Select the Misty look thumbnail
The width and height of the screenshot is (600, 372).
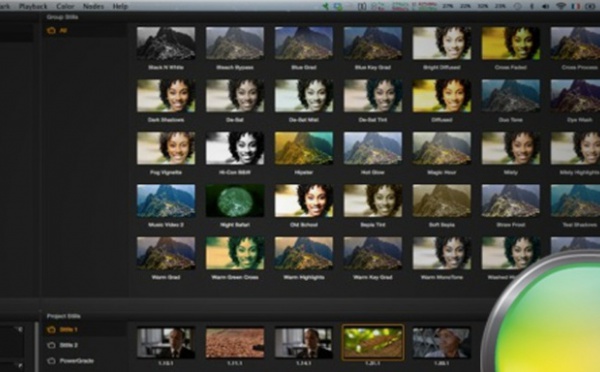[510, 148]
